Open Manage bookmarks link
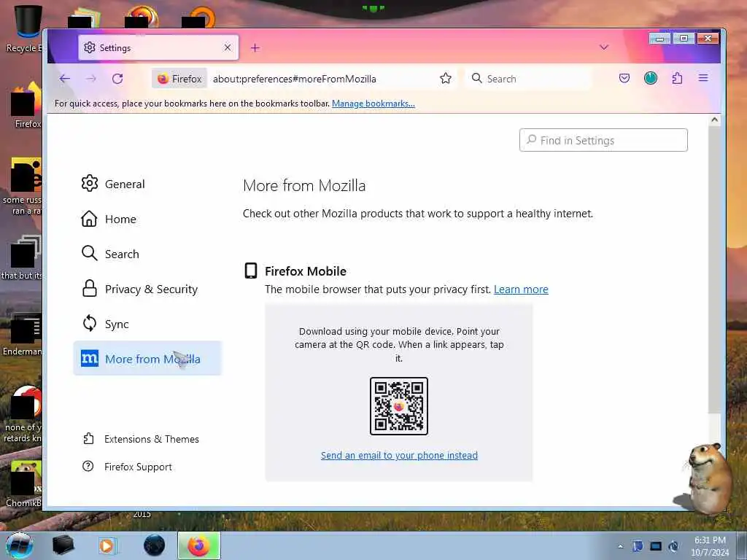This screenshot has width=747, height=560. (x=373, y=104)
